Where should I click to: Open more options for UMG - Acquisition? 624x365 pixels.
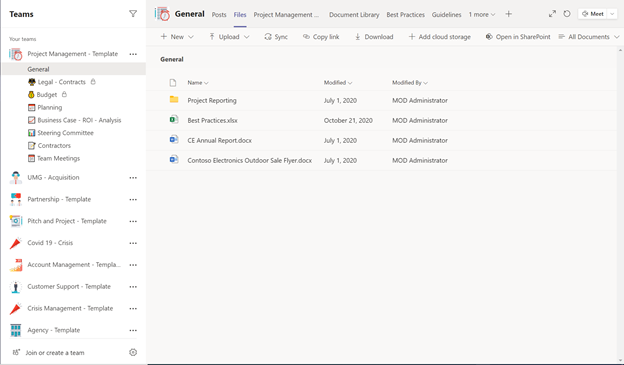coord(133,178)
